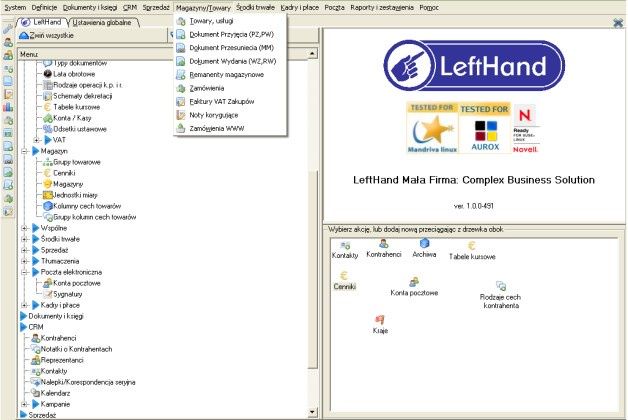The image size is (628, 420).
Task: Expand the Wspólne tree node
Action: (24, 228)
